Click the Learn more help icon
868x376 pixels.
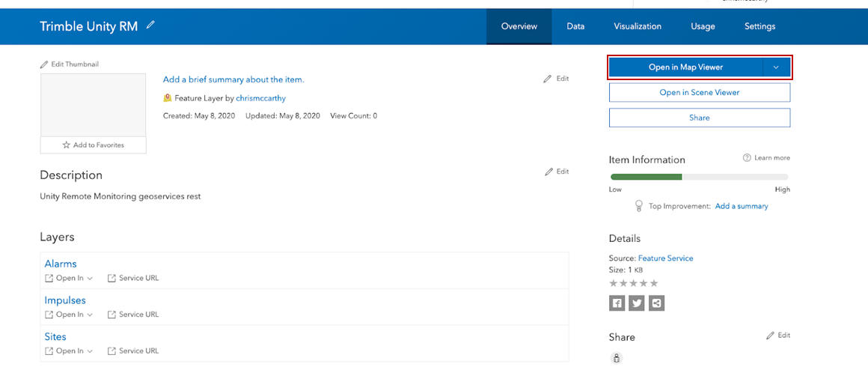click(746, 158)
